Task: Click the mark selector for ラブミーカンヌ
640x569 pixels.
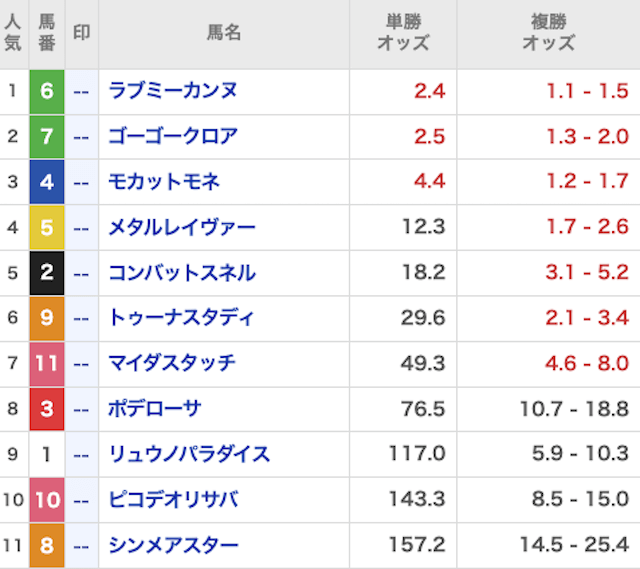Action: [82, 91]
